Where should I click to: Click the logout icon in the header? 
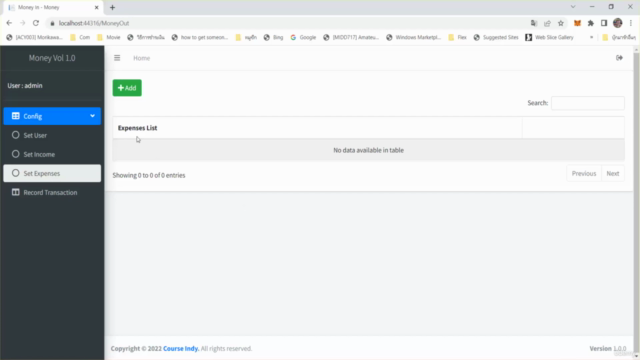619,58
